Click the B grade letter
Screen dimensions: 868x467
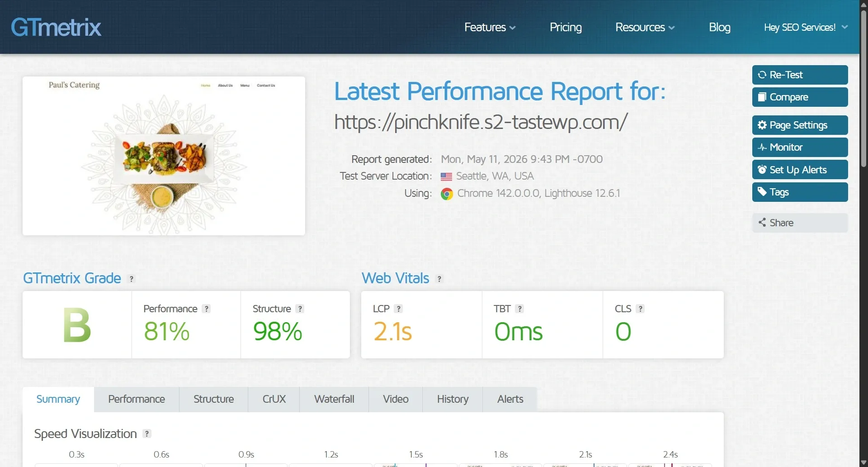pos(77,325)
